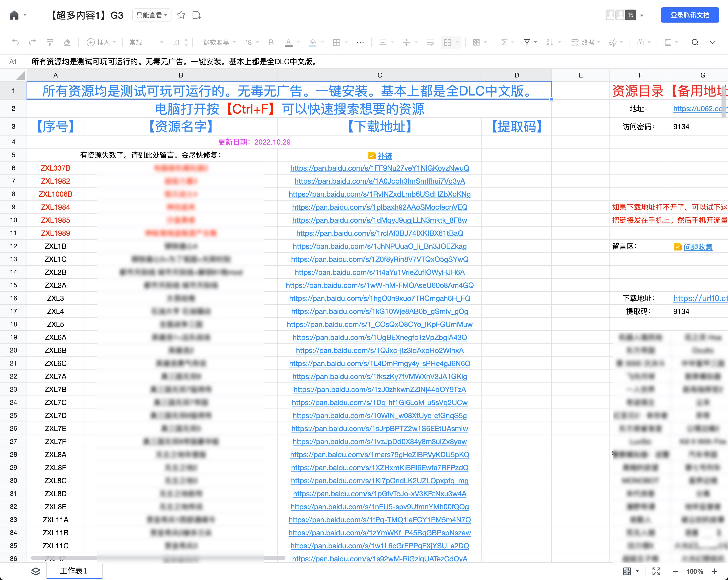Viewport: 728px width, 580px height.
Task: Open the search magnifier tool
Action: [695, 42]
